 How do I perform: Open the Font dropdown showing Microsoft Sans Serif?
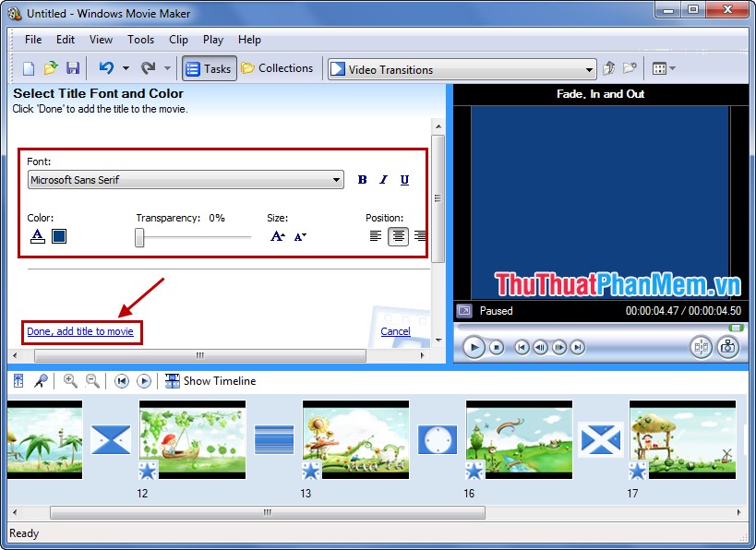(335, 179)
